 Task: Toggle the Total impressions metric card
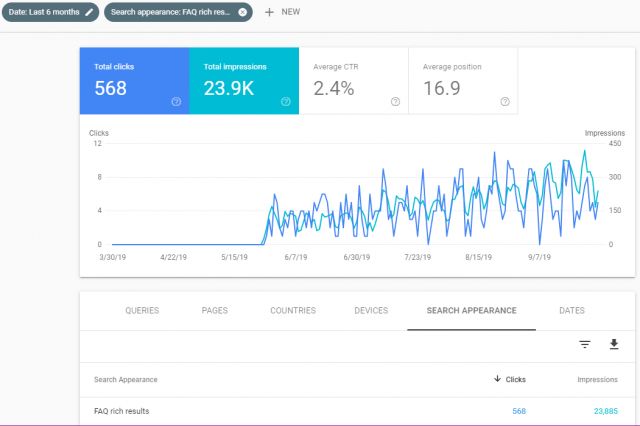coord(244,81)
